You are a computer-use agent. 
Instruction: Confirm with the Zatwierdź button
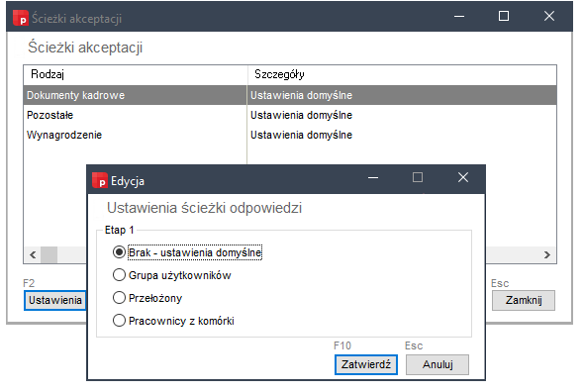[x=366, y=364]
